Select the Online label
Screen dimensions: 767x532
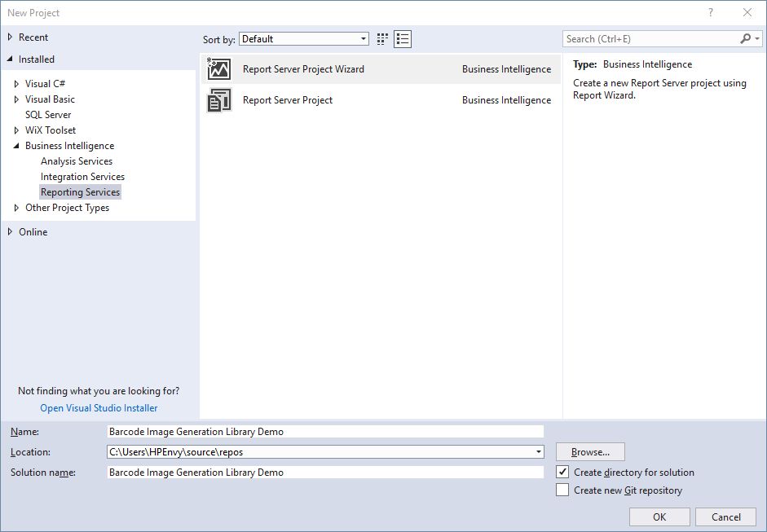coord(33,231)
